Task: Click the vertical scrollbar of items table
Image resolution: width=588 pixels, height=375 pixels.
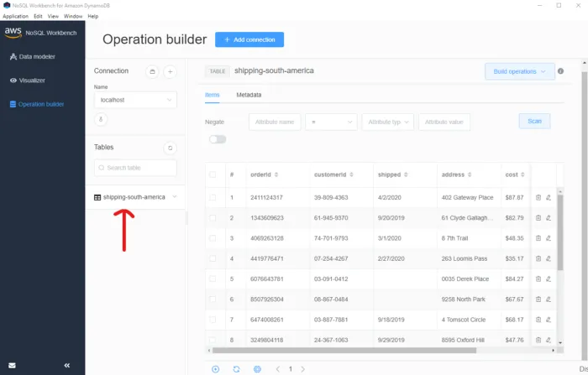Action: click(x=560, y=232)
